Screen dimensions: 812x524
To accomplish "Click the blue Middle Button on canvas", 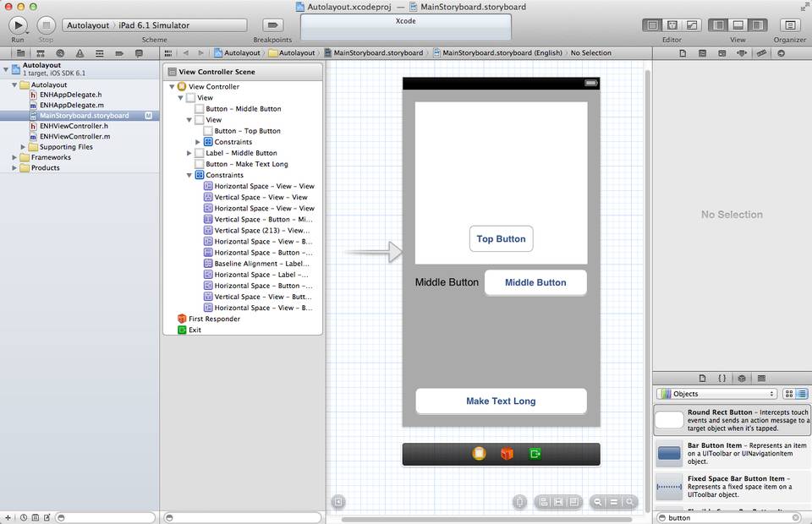I will 535,282.
